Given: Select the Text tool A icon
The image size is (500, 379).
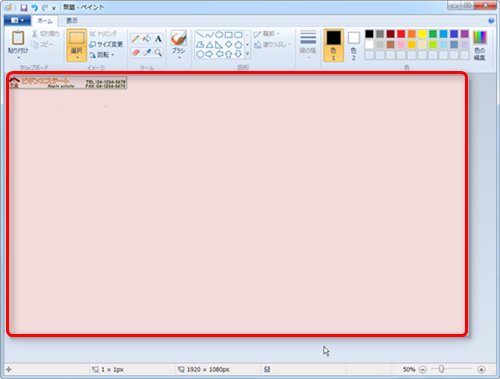Looking at the screenshot, I should coord(158,39).
